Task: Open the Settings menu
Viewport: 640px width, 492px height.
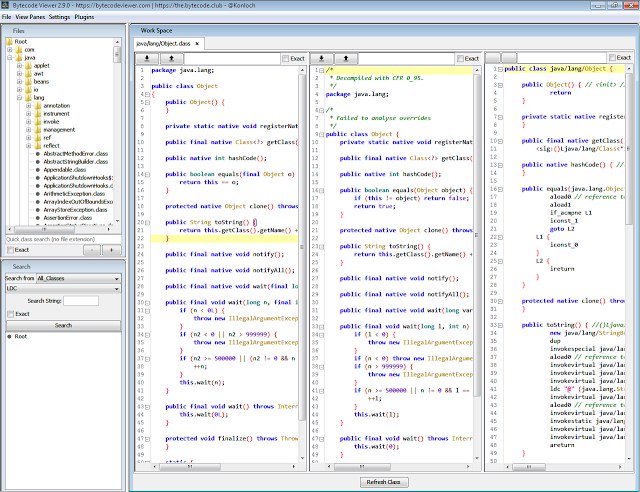Action: (x=60, y=17)
